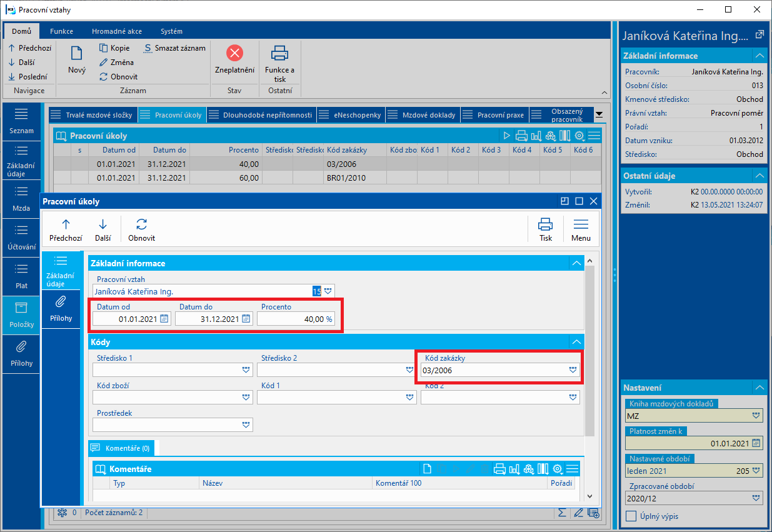Image resolution: width=772 pixels, height=532 pixels.
Task: Open Mzdové doklady tab
Action: 423,115
